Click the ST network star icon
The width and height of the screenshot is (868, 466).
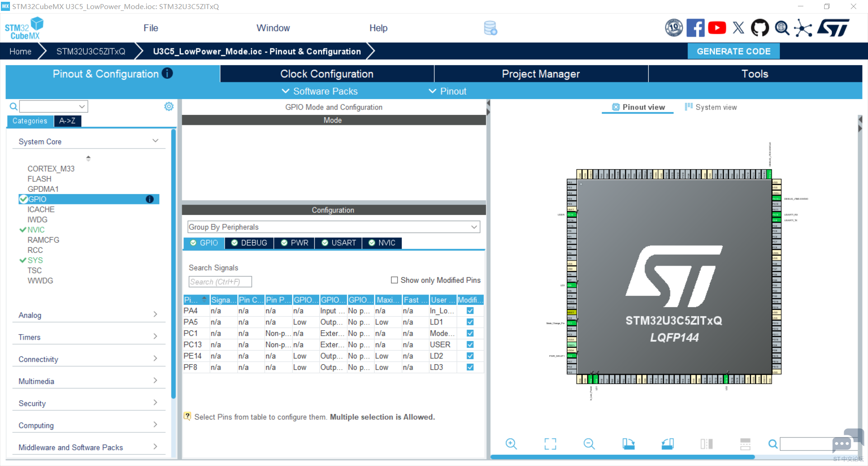tap(803, 28)
